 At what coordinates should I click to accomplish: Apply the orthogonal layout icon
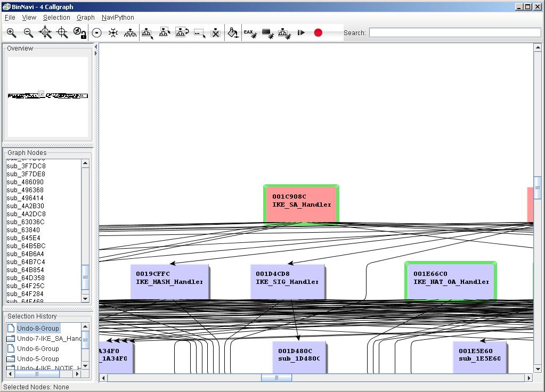click(x=113, y=33)
